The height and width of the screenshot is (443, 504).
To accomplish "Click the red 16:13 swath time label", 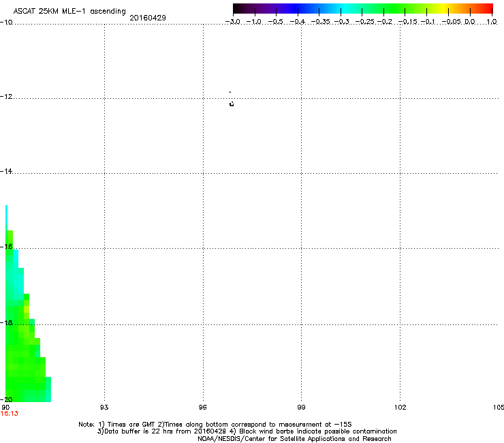I will click(x=10, y=414).
